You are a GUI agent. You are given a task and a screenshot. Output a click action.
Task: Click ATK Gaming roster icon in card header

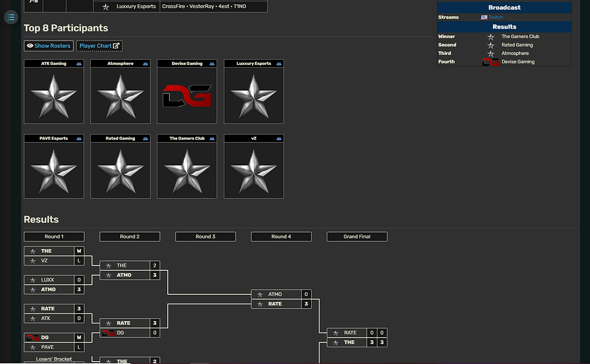tap(79, 64)
